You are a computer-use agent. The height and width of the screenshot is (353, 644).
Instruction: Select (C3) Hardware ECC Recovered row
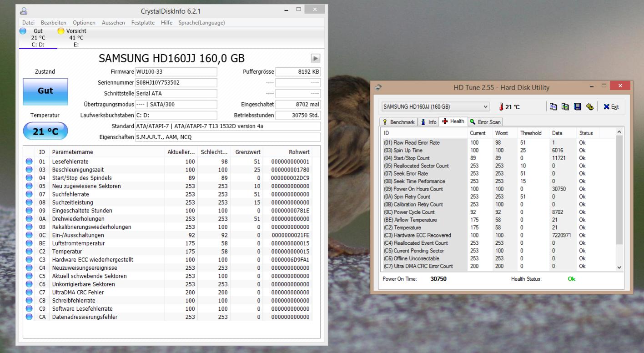click(x=498, y=235)
